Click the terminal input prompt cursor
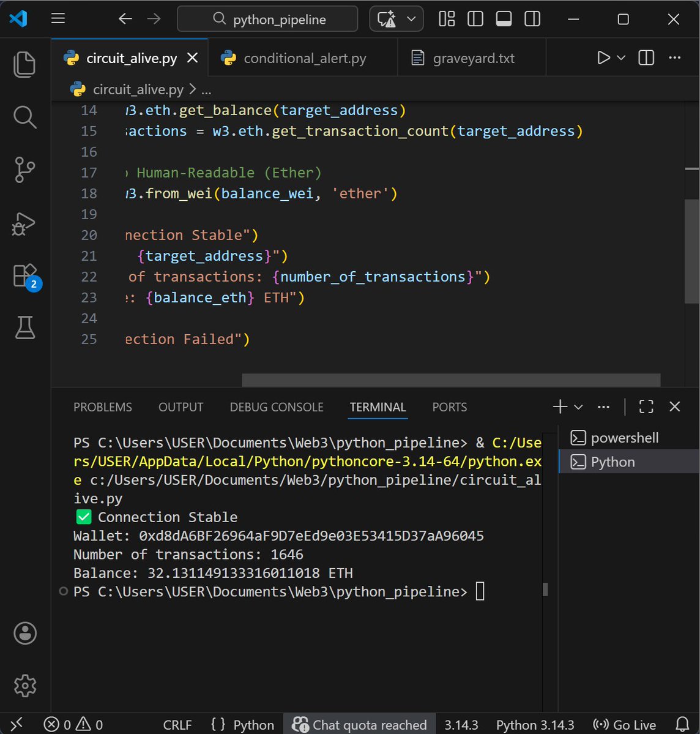The height and width of the screenshot is (734, 700). point(480,591)
